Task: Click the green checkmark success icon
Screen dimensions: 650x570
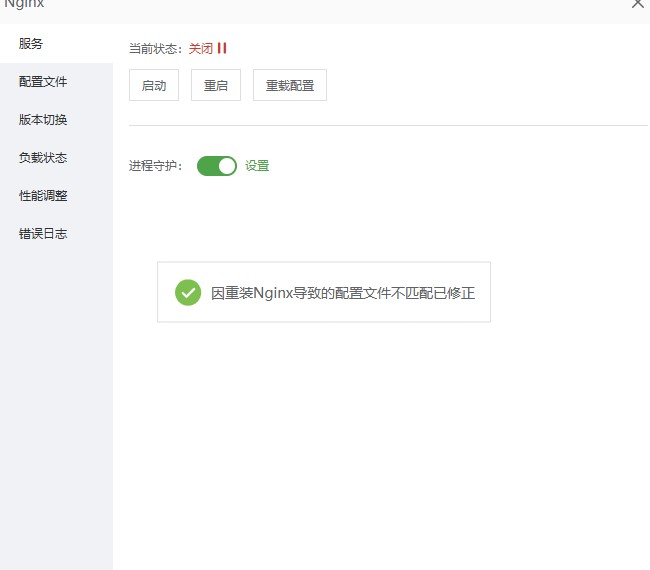Action: [188, 293]
